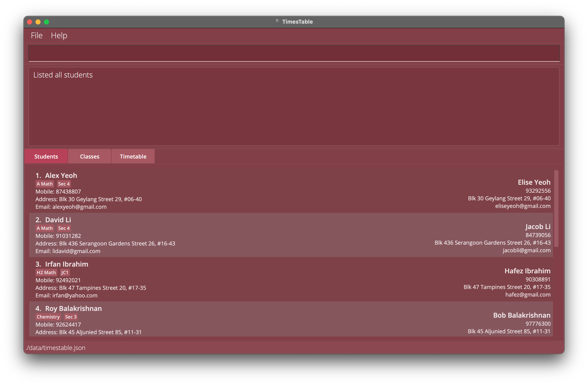The width and height of the screenshot is (588, 385).
Task: Click parent phone 84739056
Action: pos(538,235)
